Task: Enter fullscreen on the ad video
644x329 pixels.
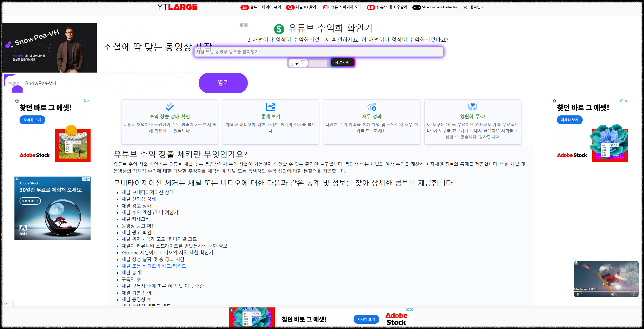Action: coord(634,295)
